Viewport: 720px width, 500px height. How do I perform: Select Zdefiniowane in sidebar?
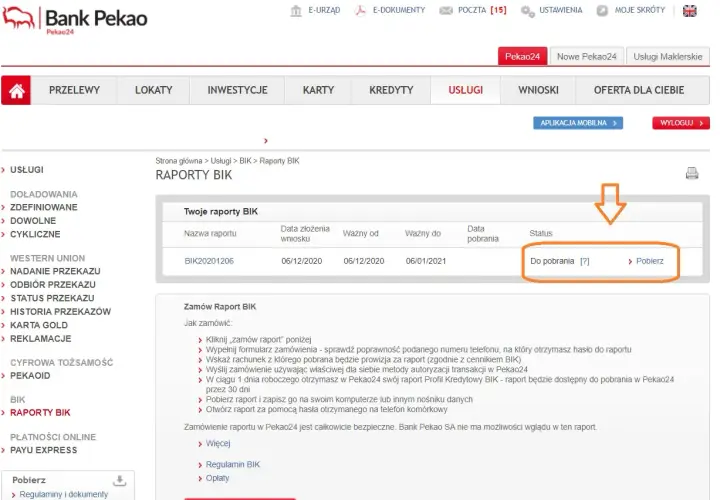pos(44,208)
